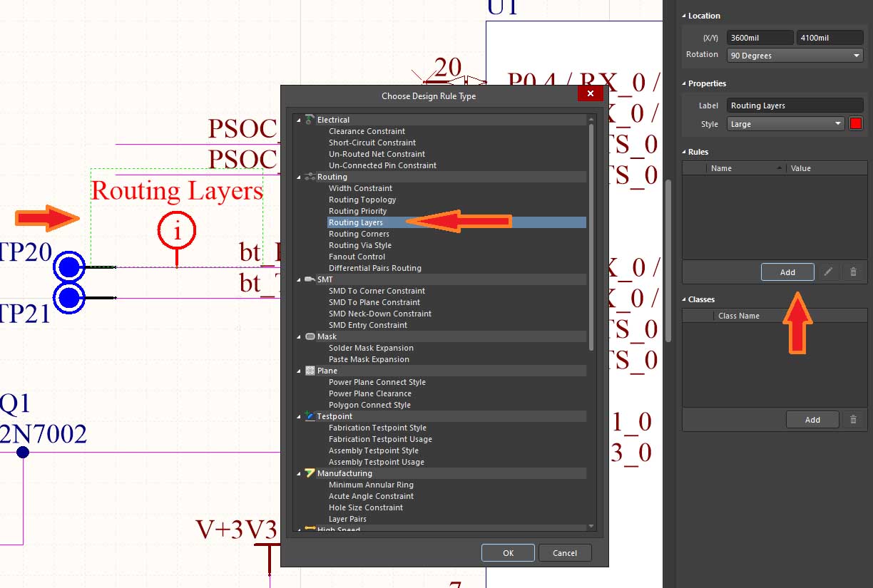Click OK in Choose Design Rule Type
873x588 pixels.
(x=508, y=553)
